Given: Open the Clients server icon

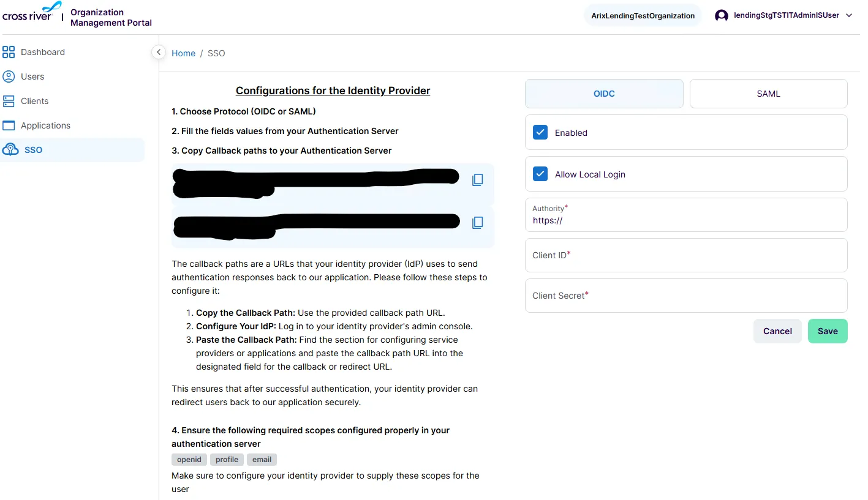Looking at the screenshot, I should click(x=9, y=101).
